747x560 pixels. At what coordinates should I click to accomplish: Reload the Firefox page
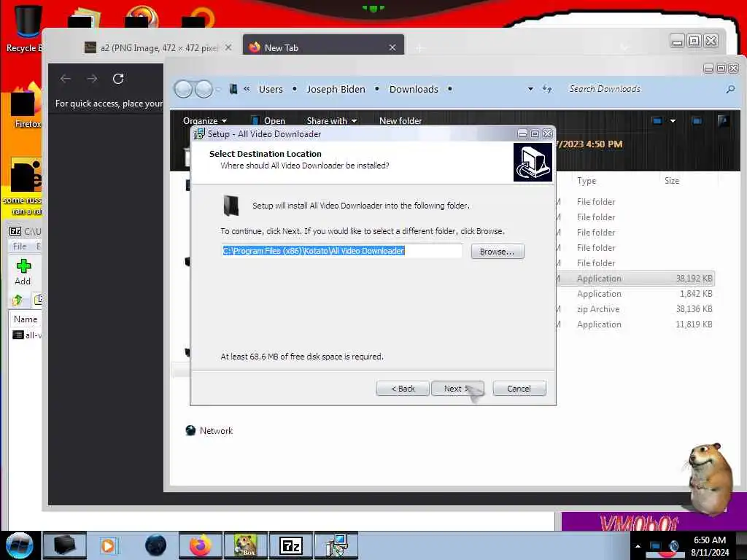pyautogui.click(x=118, y=79)
